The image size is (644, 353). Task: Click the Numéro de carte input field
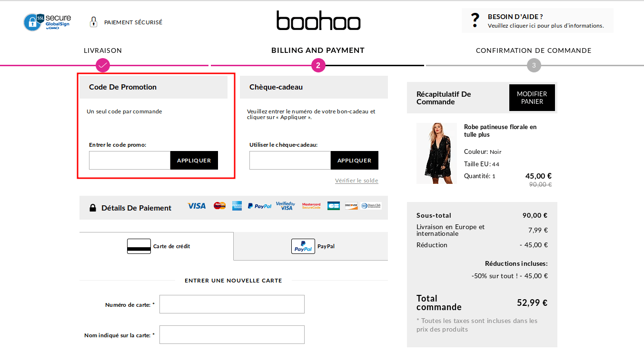pyautogui.click(x=232, y=304)
